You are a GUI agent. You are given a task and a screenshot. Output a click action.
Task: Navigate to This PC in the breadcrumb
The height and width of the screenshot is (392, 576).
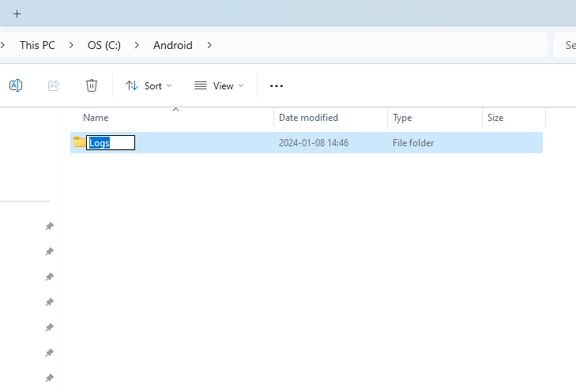pyautogui.click(x=37, y=45)
